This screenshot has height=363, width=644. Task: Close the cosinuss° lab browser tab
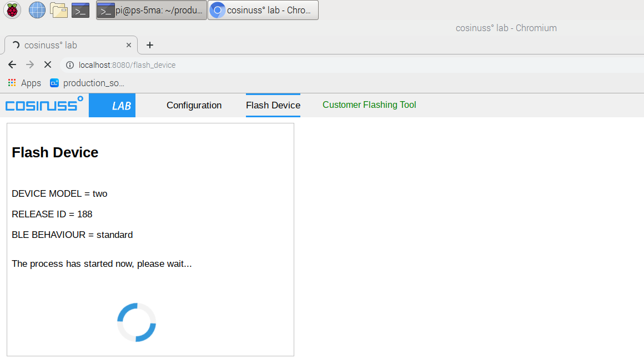[x=129, y=45]
